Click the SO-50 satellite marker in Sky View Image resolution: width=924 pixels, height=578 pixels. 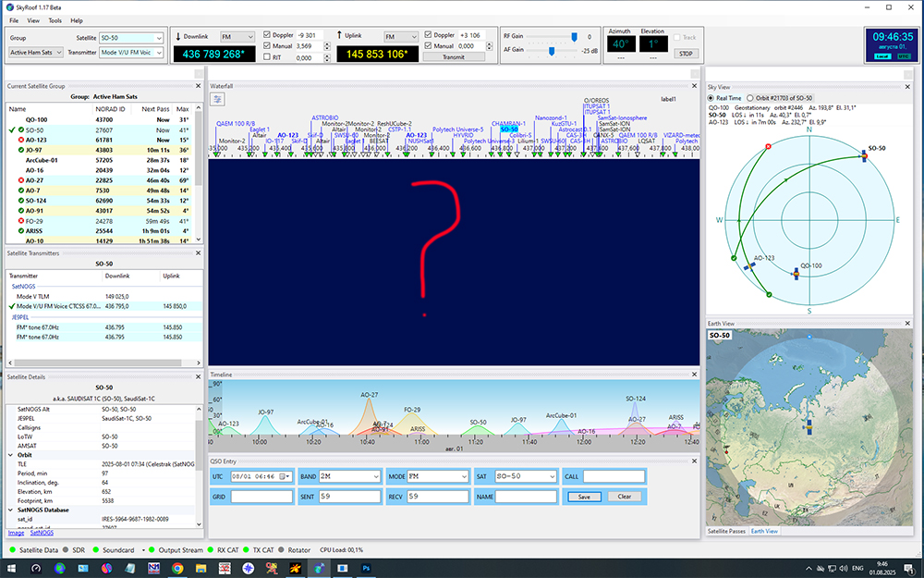[864, 155]
